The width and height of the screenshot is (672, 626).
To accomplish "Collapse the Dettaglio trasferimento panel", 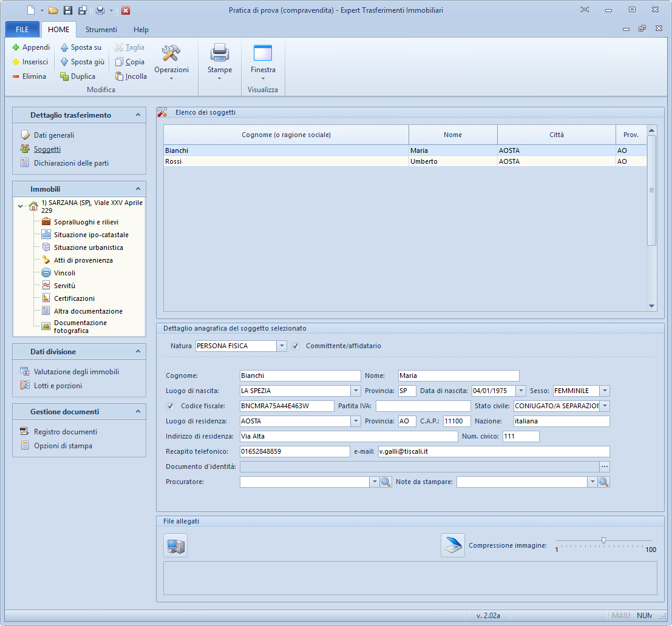I will [138, 115].
